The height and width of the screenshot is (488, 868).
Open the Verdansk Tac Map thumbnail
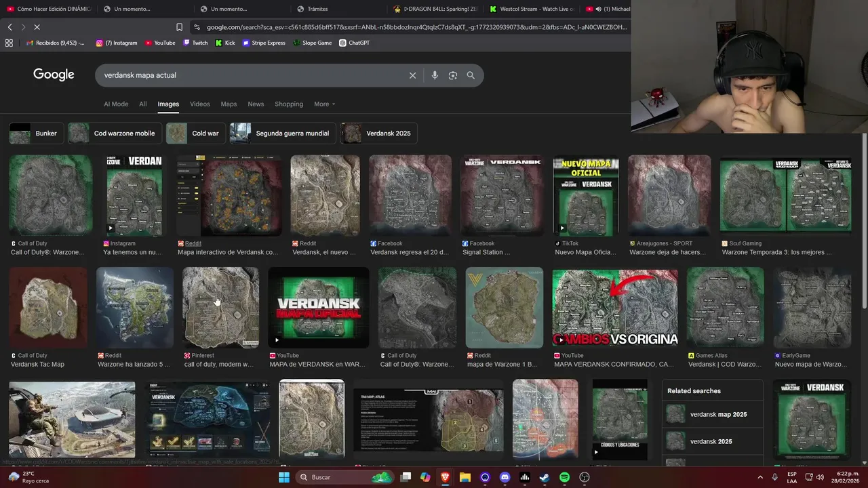coord(48,307)
